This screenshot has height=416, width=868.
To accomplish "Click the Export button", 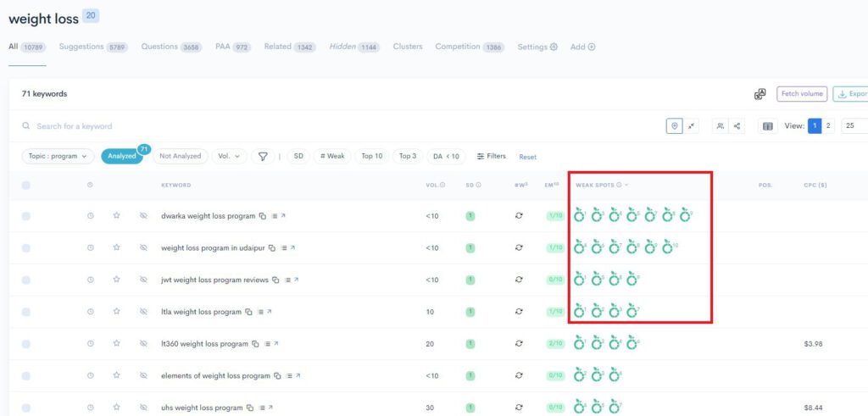I will (x=851, y=94).
